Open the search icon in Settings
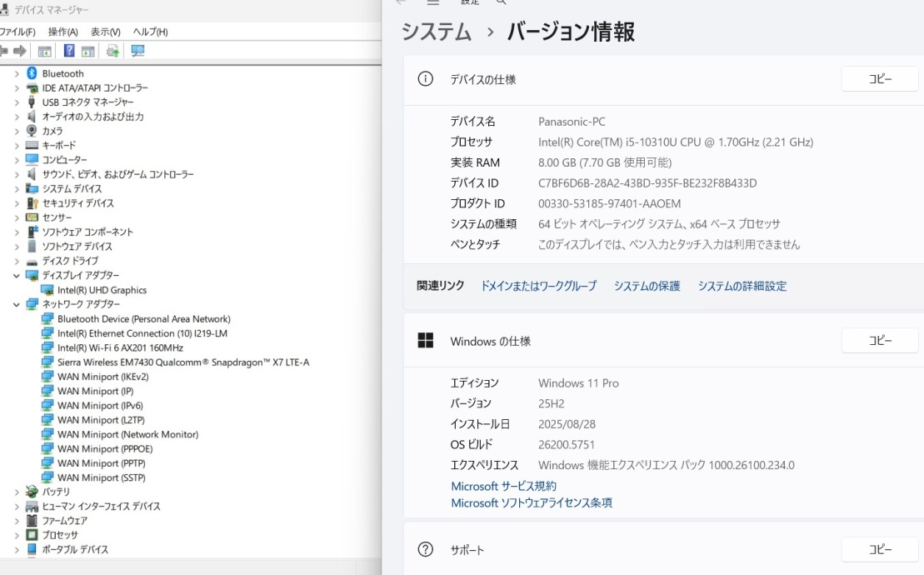Image resolution: width=924 pixels, height=575 pixels. tap(500, 2)
